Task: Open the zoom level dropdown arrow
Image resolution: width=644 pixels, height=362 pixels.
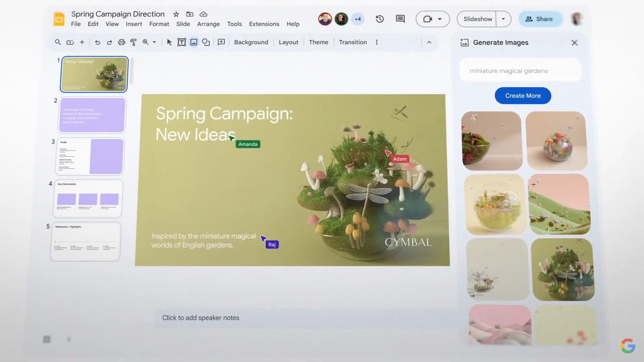Action: [154, 42]
